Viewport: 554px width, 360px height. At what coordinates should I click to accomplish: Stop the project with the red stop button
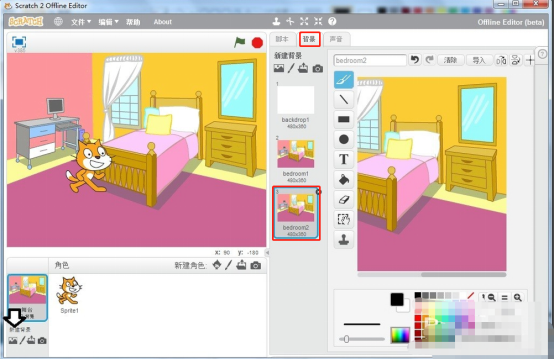point(257,43)
